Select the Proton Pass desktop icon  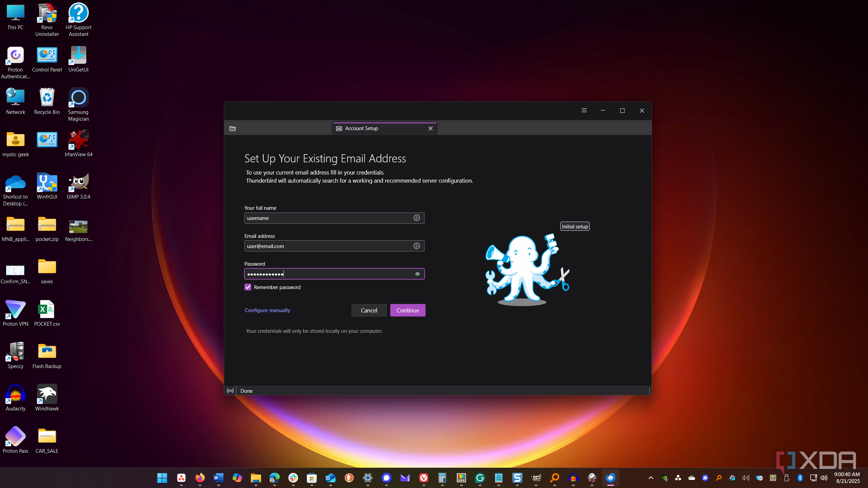[16, 440]
